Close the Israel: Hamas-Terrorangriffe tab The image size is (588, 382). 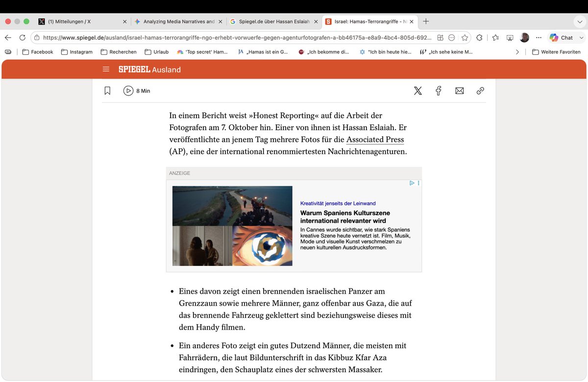coord(411,22)
